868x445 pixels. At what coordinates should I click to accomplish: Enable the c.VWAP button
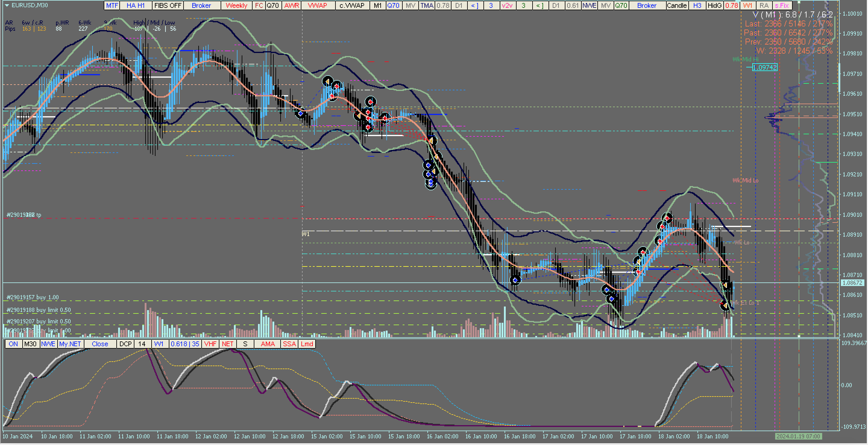[x=352, y=5]
